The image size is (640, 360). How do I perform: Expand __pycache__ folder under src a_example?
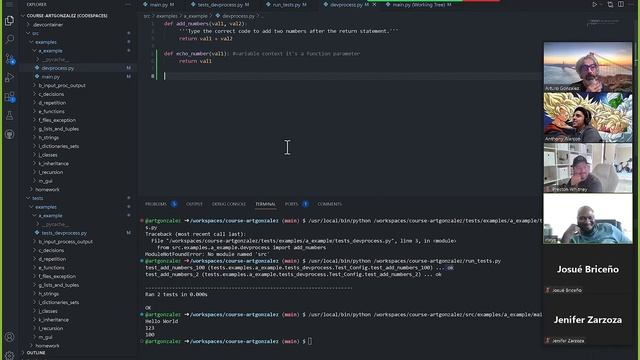coord(55,60)
